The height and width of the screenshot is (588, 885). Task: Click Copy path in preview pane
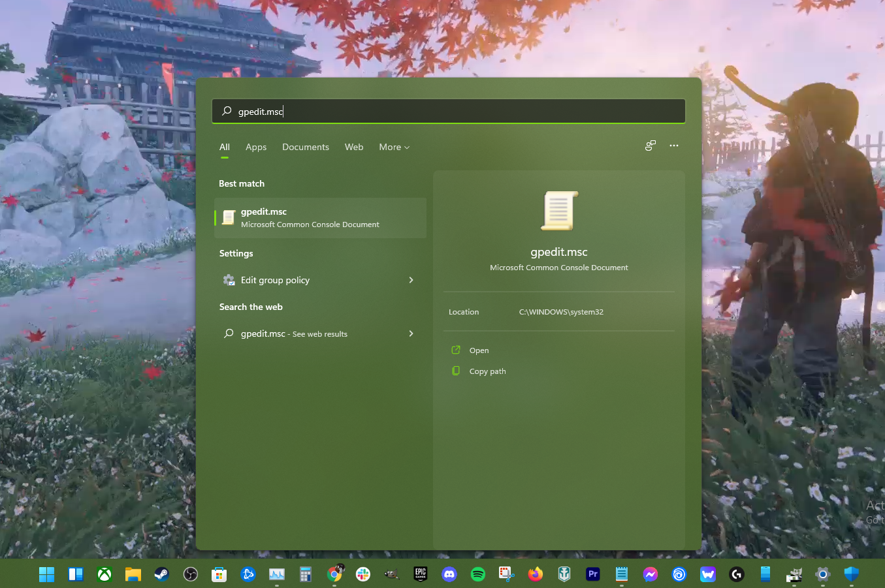click(487, 371)
